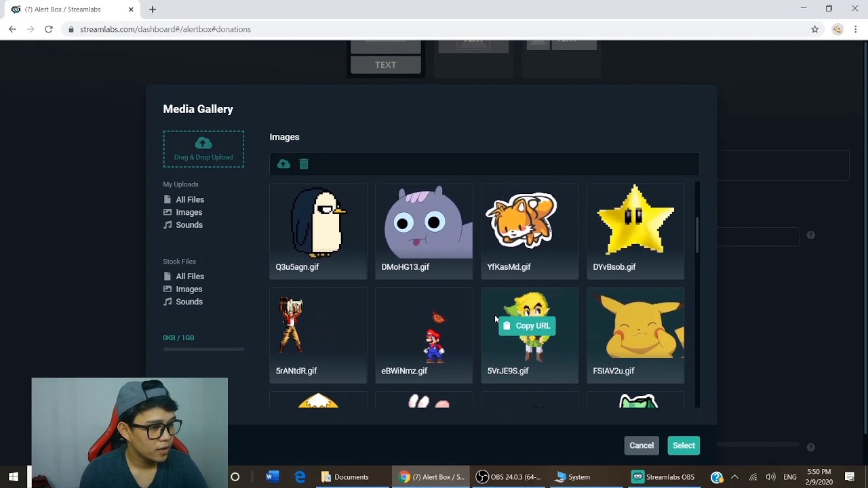The image size is (868, 488).
Task: Open Sounds under My Uploads
Action: (182, 225)
